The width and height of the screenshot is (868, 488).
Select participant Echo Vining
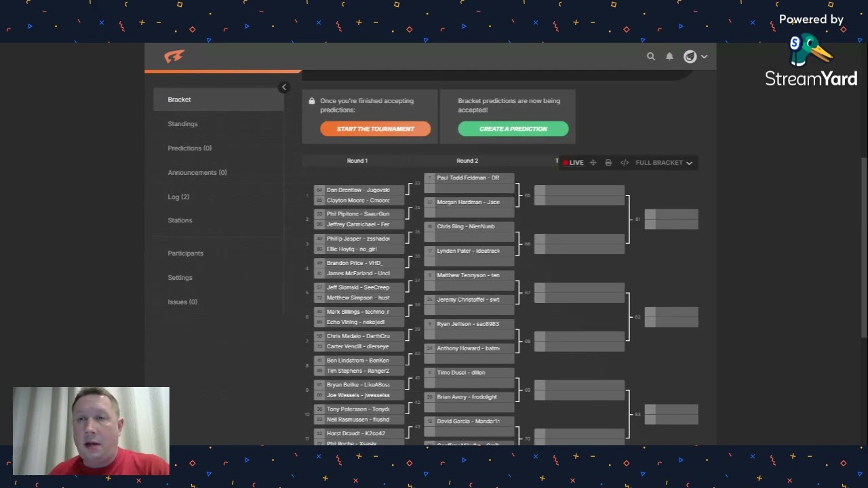point(359,322)
